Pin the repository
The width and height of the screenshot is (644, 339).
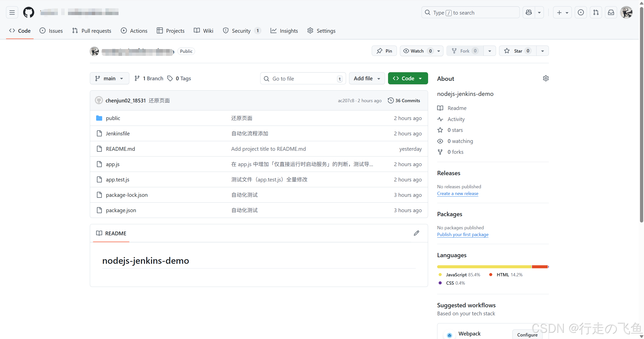[384, 51]
